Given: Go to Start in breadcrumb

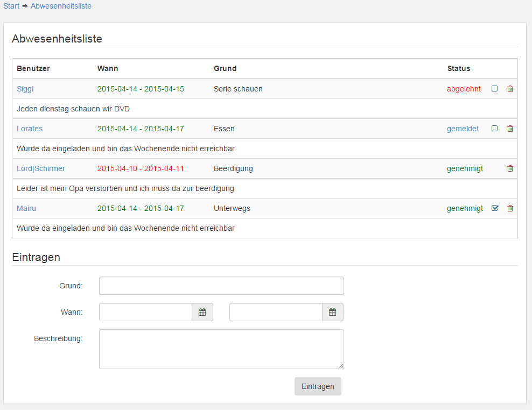Looking at the screenshot, I should coord(11,6).
